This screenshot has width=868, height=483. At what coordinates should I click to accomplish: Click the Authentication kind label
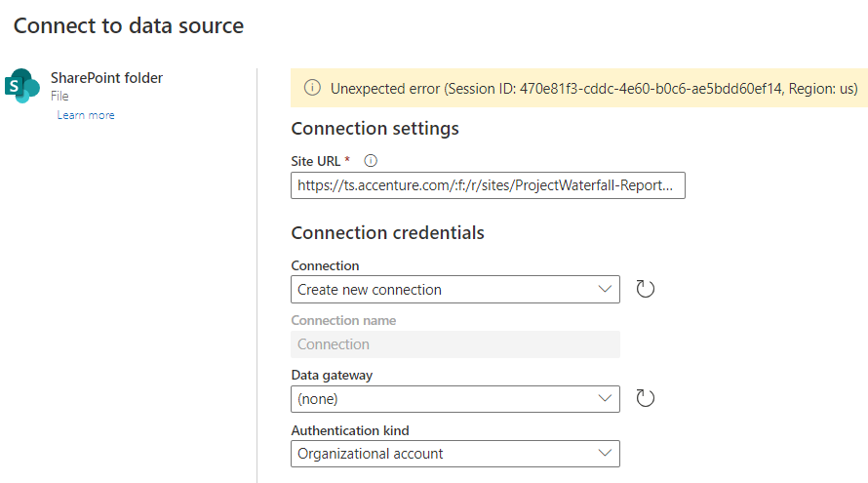(350, 430)
